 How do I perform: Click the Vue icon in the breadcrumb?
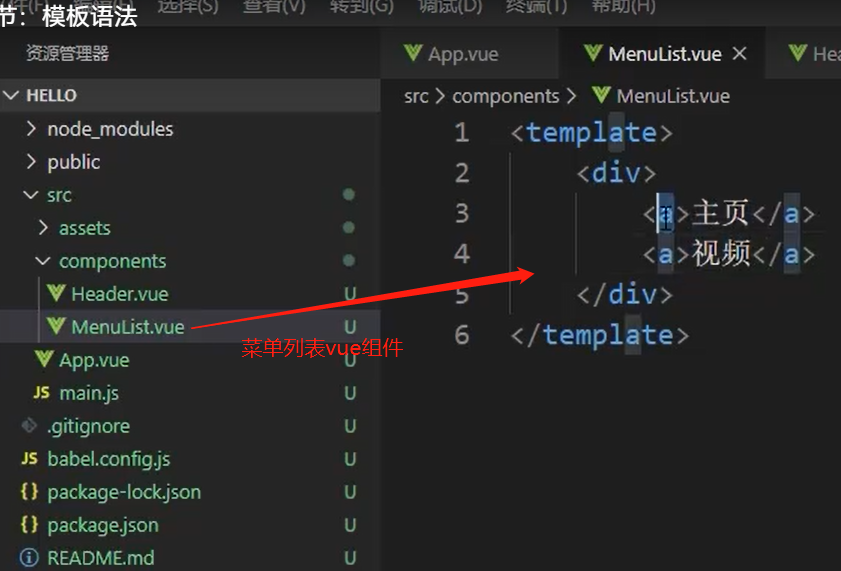601,95
